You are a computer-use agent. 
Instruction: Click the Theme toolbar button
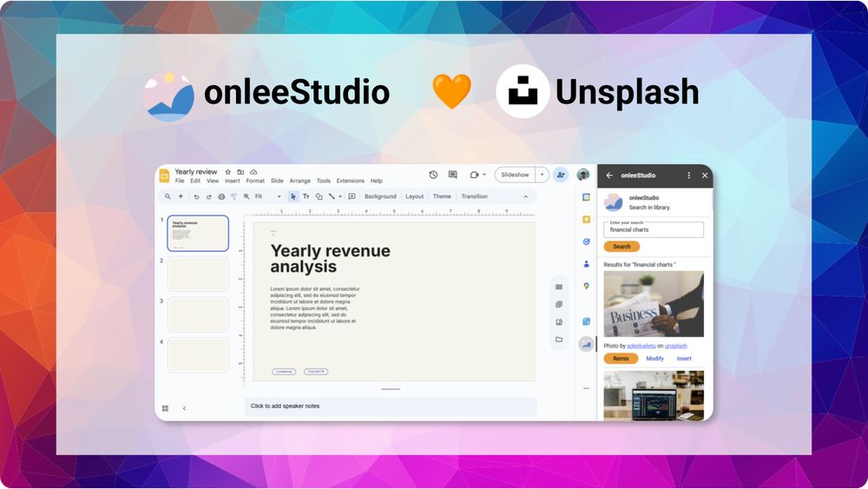point(442,196)
